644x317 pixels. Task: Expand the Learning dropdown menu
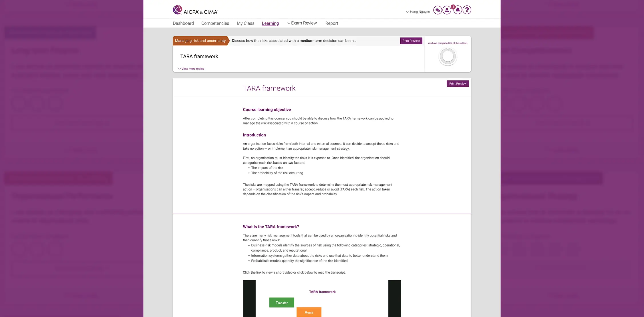(270, 23)
